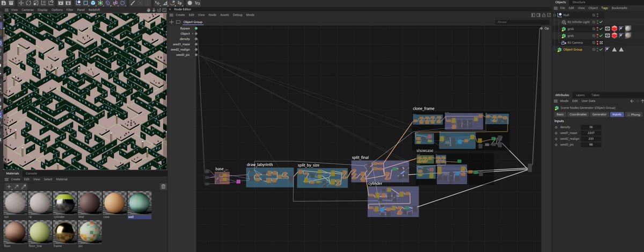
Task: Click the Coordinates attribute button
Action: click(x=578, y=114)
